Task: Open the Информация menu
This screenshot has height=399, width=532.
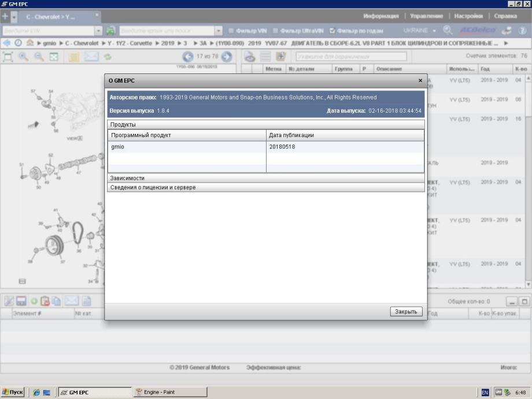Action: 380,16
